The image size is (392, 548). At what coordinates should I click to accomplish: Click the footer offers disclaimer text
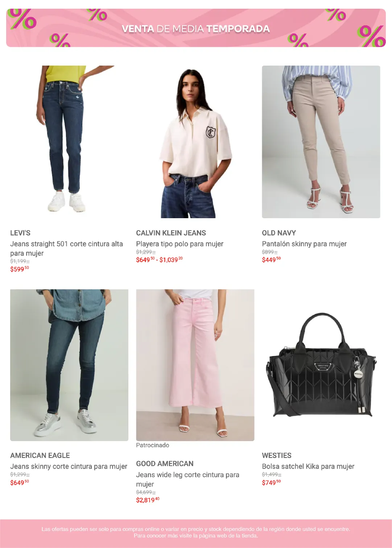click(x=196, y=532)
